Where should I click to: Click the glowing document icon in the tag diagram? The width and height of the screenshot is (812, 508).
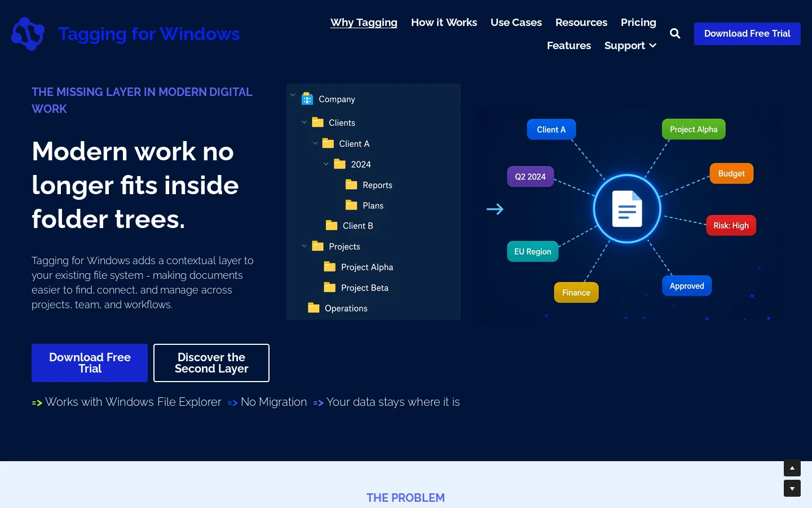pos(627,209)
